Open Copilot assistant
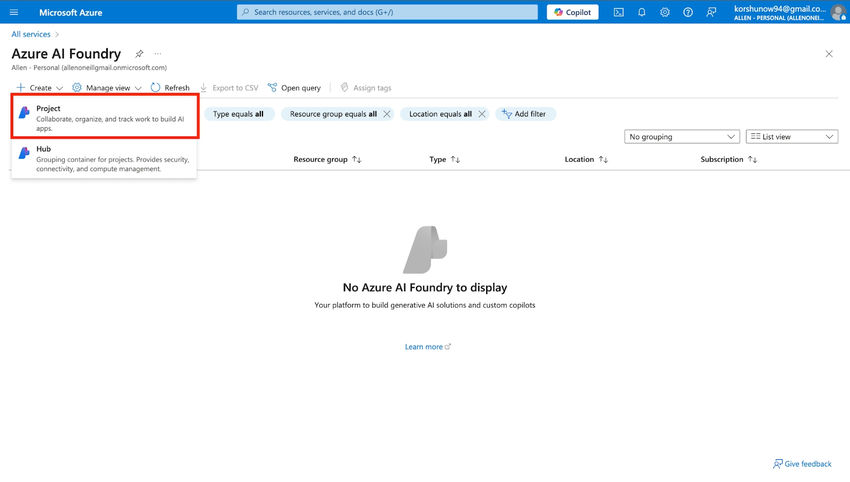The image size is (850, 482). pos(572,12)
